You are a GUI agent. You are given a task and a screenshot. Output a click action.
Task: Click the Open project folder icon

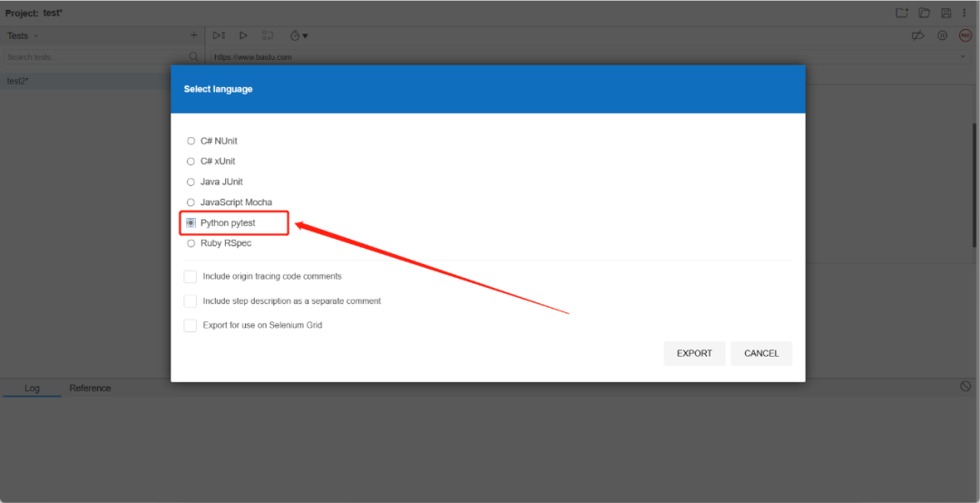point(925,13)
